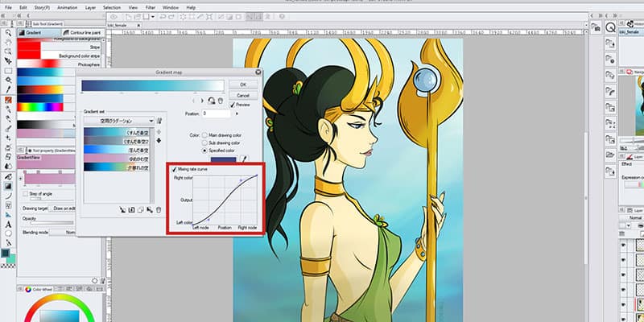
Task: Select the Text tool (letter A)
Action: tap(8, 225)
